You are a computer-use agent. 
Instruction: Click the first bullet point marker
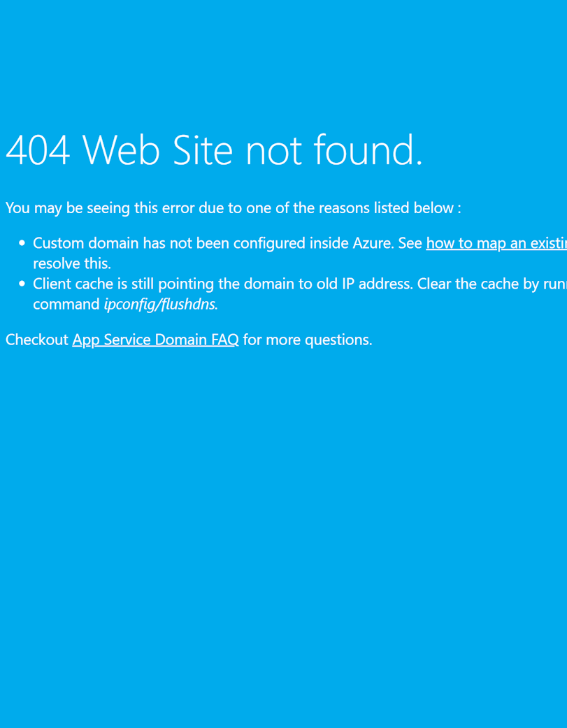(x=22, y=243)
